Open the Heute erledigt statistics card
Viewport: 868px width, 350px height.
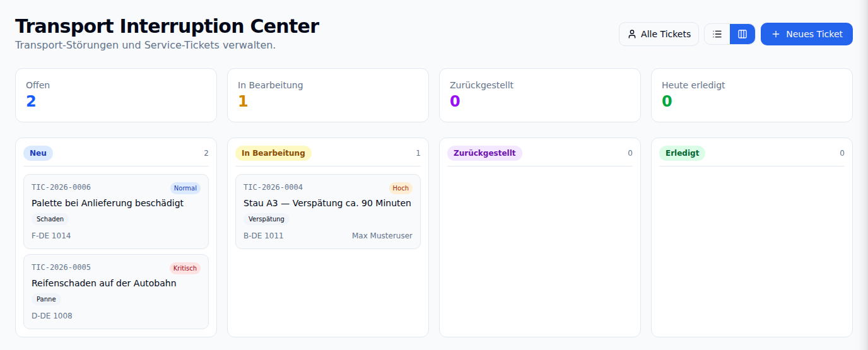pos(752,95)
